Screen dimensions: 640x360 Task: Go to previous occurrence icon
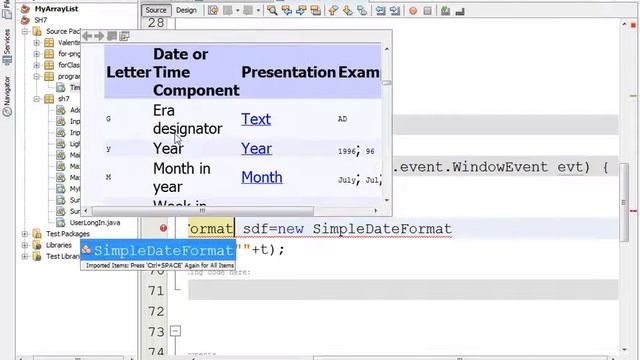tap(287, 11)
